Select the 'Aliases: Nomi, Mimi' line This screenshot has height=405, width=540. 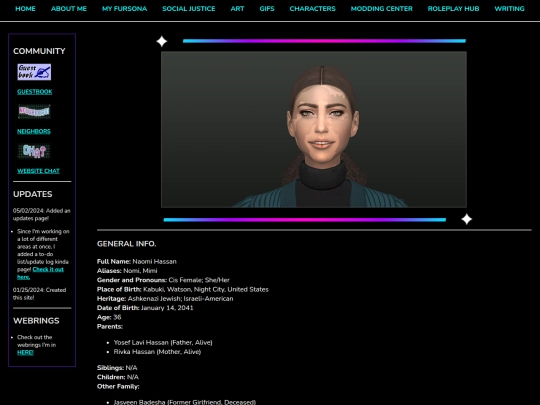(127, 271)
